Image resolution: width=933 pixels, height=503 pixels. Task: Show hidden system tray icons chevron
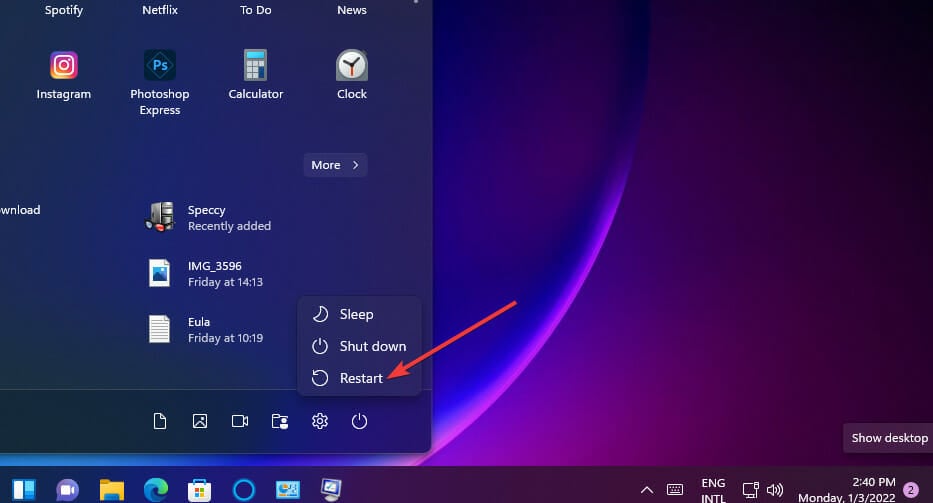point(647,490)
